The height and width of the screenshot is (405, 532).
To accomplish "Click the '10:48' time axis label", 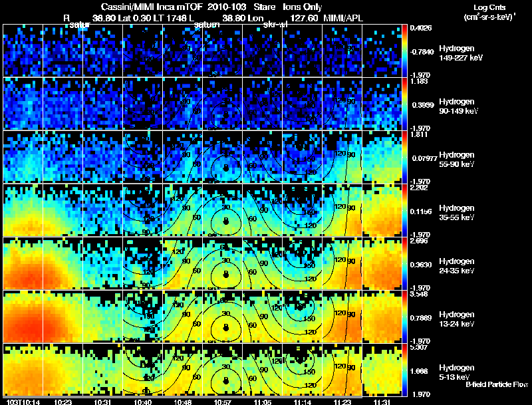I will click(x=182, y=402).
